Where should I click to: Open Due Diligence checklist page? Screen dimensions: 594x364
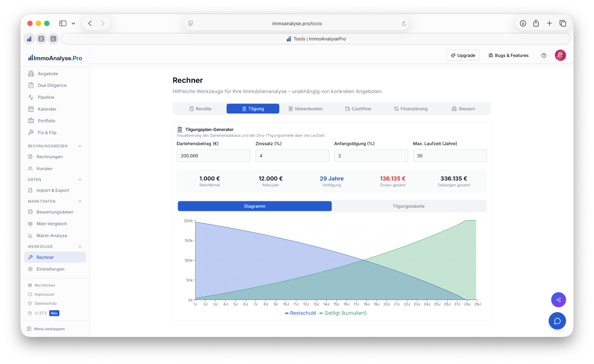(55, 85)
